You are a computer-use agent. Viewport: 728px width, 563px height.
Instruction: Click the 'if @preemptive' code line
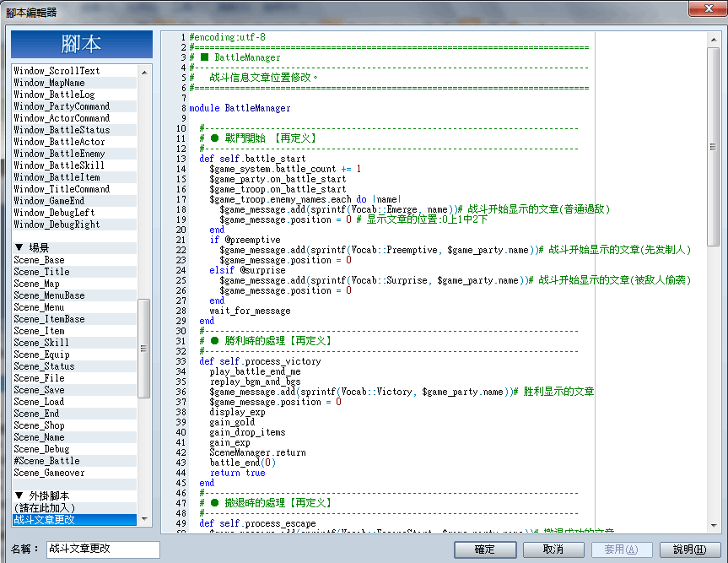(x=245, y=240)
